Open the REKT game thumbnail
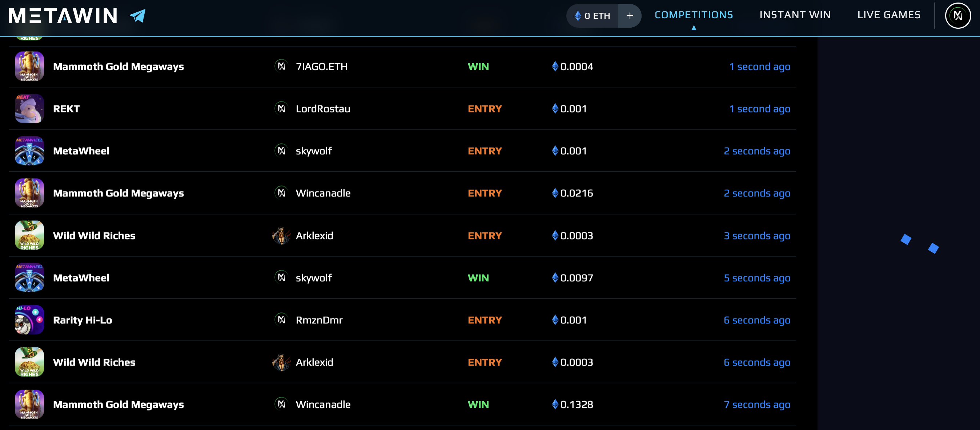 29,108
